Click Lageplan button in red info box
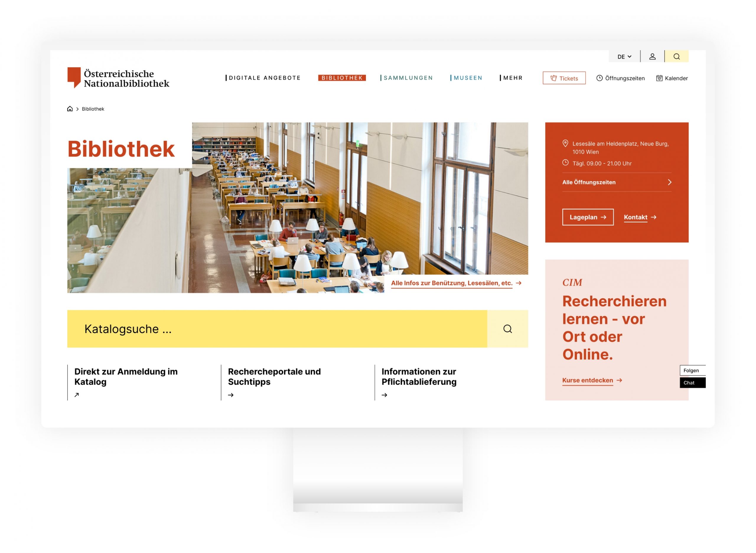 [x=587, y=217]
